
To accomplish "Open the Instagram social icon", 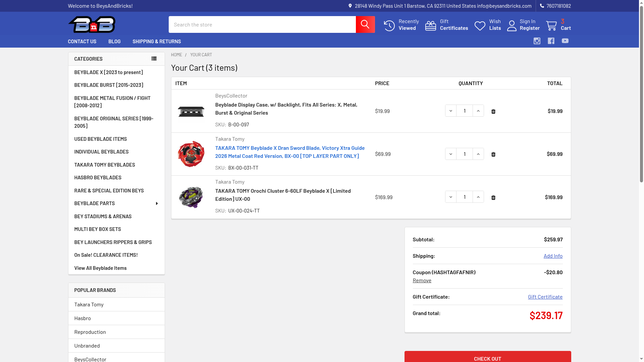I will [x=537, y=41].
